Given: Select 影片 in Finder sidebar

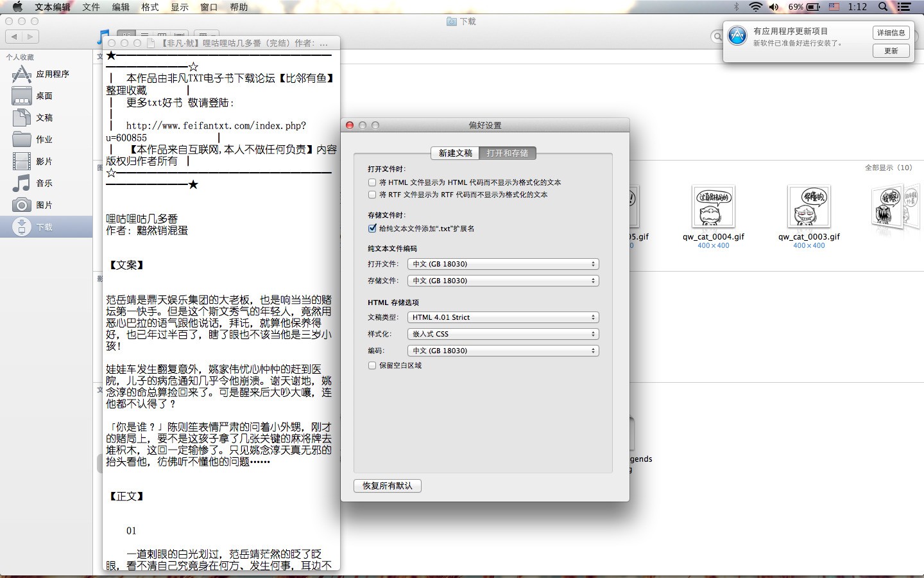Looking at the screenshot, I should tap(46, 162).
